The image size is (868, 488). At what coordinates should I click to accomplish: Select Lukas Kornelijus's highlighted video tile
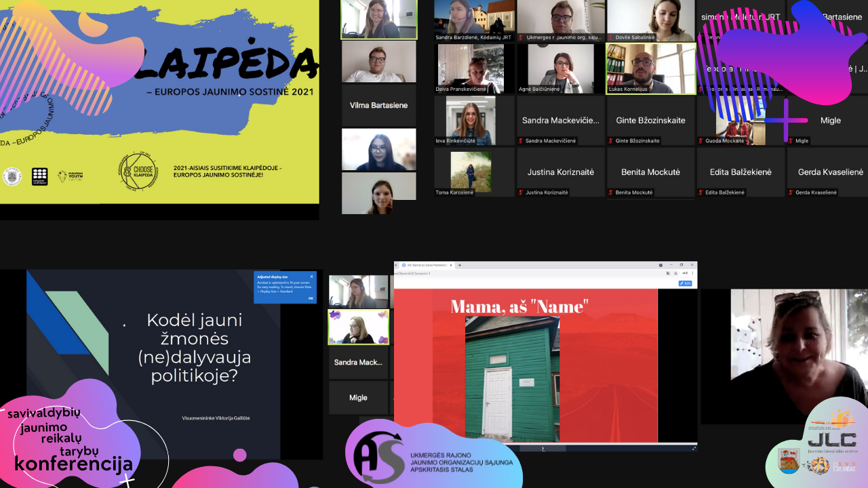[650, 68]
